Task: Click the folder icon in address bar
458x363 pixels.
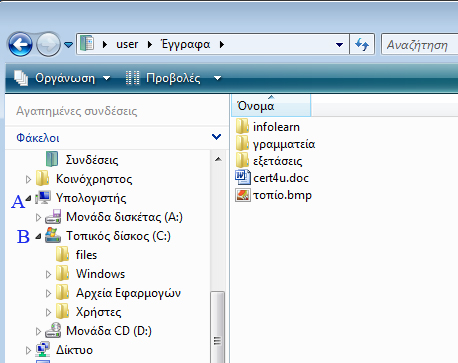Action: 87,43
